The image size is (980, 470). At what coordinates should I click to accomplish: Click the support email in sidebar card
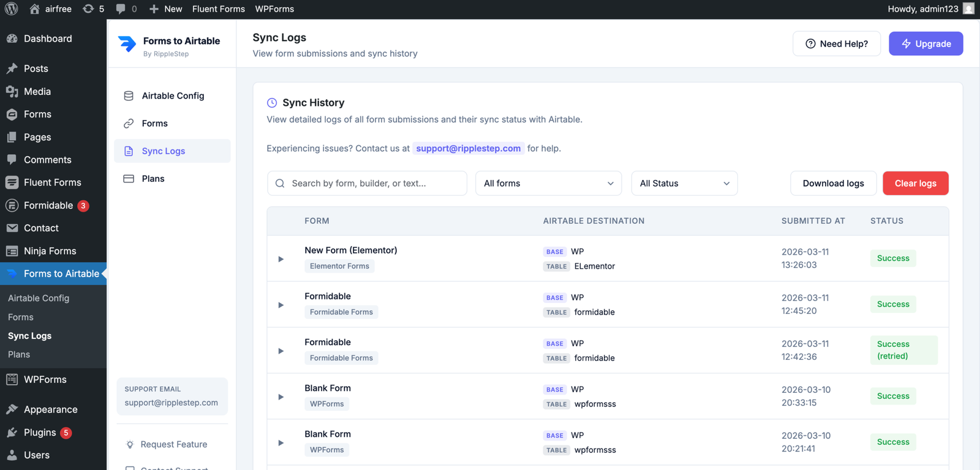coord(171,403)
